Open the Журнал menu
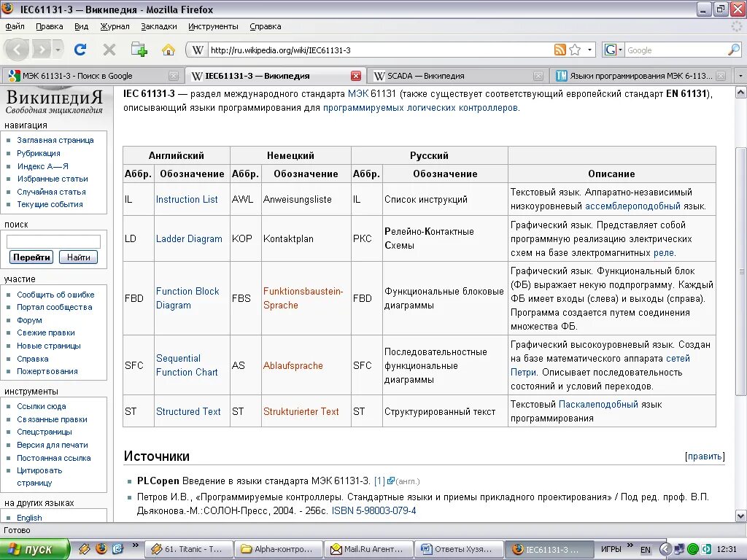747x560 pixels. point(115,26)
